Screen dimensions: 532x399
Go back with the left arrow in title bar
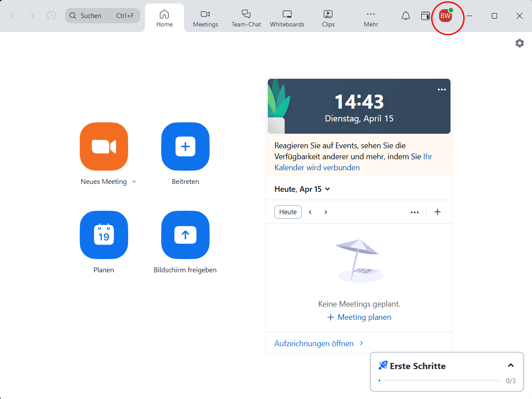click(12, 16)
